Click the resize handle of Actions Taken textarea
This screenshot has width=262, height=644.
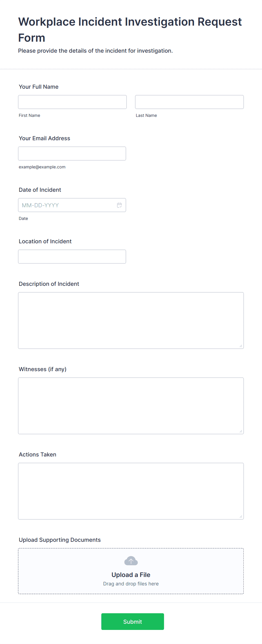point(241,516)
